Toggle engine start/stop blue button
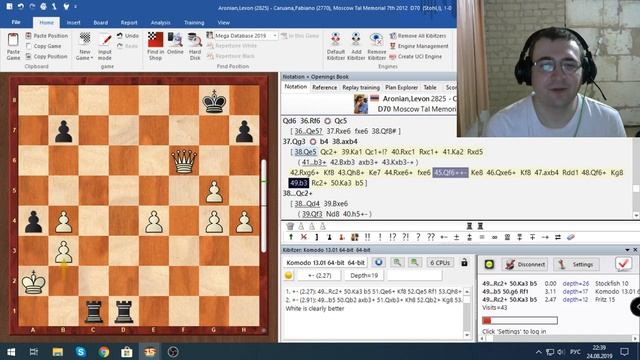Screen dimensions: 640x360 click(378, 262)
